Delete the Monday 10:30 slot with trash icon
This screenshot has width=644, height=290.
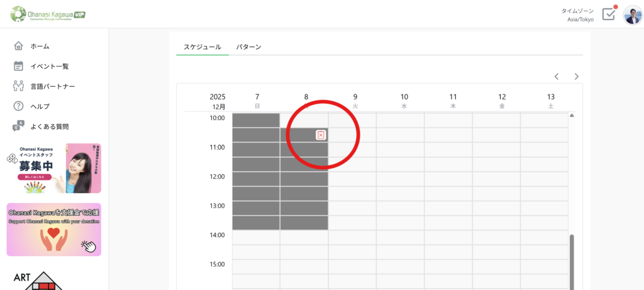click(x=321, y=135)
